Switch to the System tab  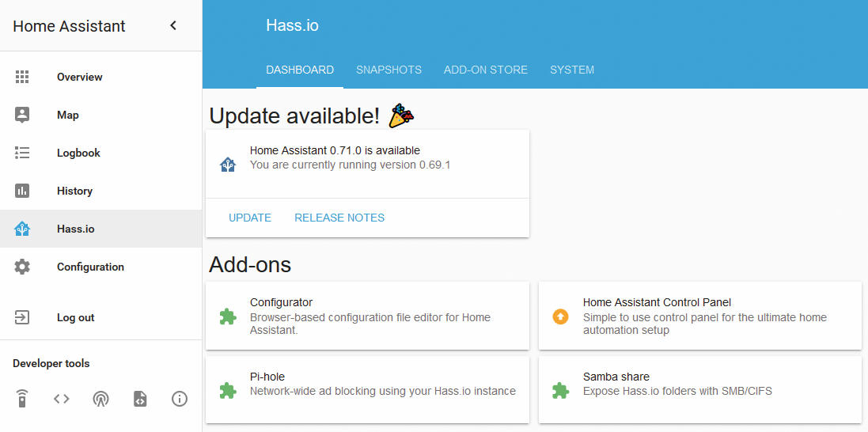tap(572, 70)
